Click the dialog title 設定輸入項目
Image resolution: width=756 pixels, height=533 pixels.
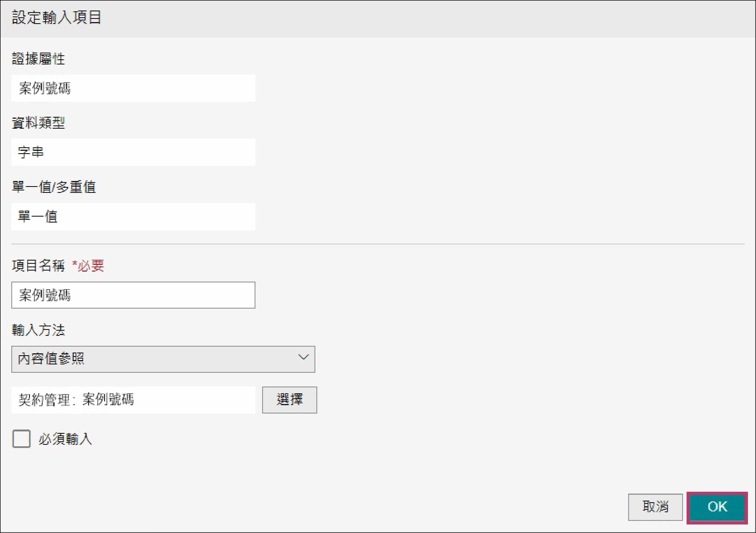(x=56, y=18)
